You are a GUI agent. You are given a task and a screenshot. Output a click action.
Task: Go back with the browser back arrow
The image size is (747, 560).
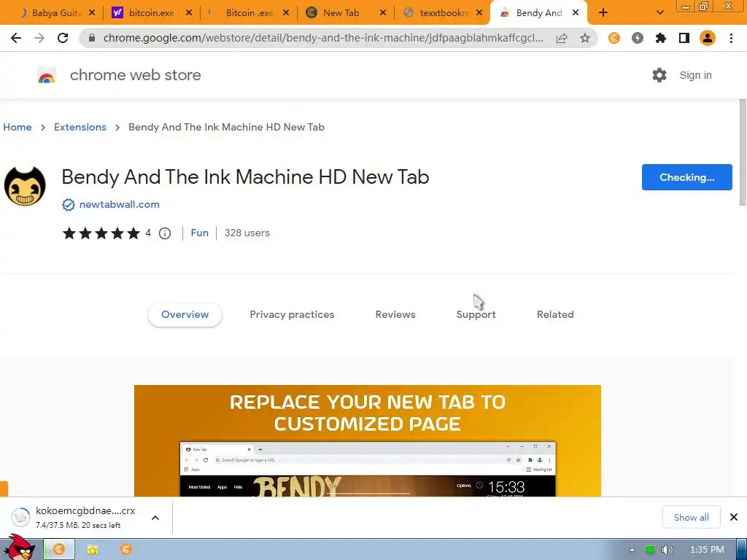(16, 38)
